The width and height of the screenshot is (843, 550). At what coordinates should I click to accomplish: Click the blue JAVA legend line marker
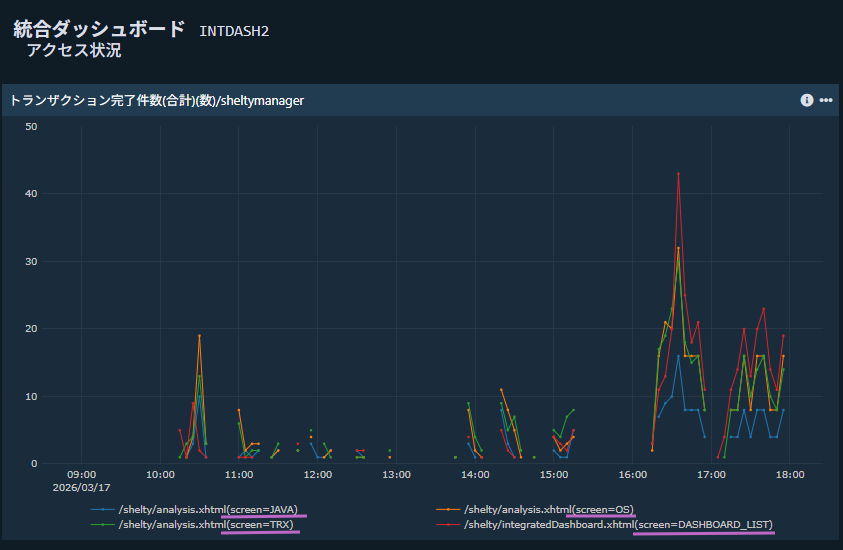(103, 509)
